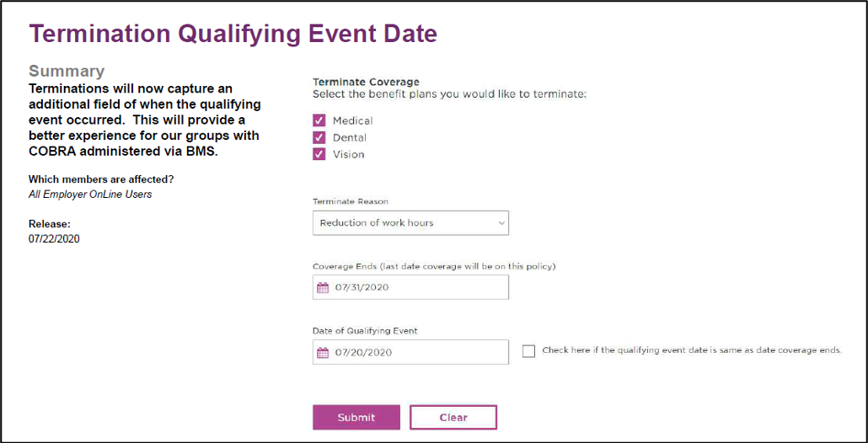Click the 'Check here if the qualifying event date' label
868x443 pixels.
pyautogui.click(x=692, y=350)
